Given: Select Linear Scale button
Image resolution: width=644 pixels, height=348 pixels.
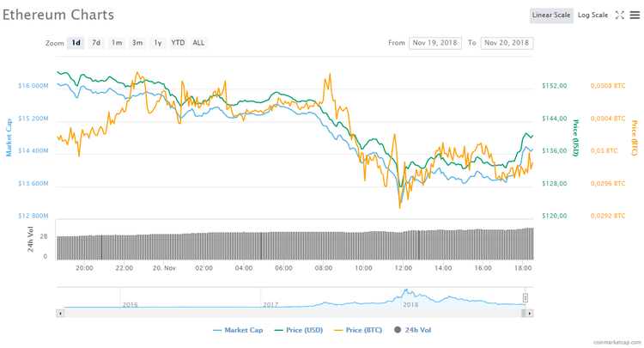Looking at the screenshot, I should (x=551, y=15).
